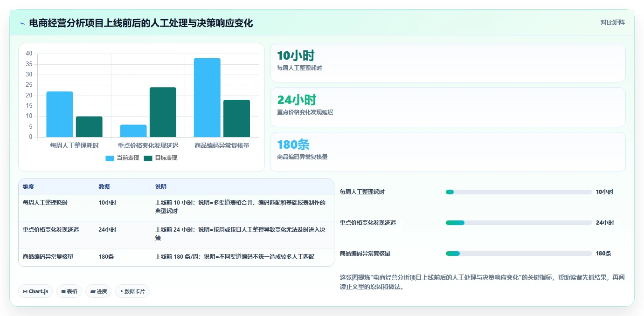The image size is (644, 316).
Task: Click the progress label 重点价格变化发现延迟
Action: point(368,223)
